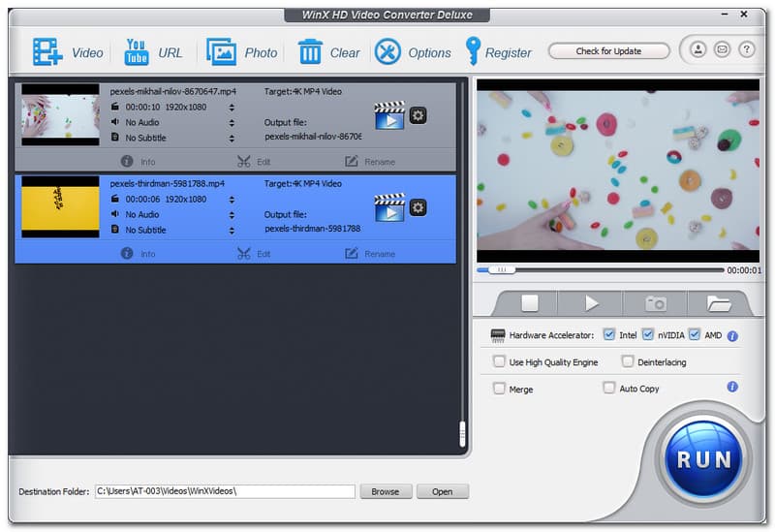Take a snapshot with camera icon
This screenshot has height=532, width=775.
click(x=655, y=303)
